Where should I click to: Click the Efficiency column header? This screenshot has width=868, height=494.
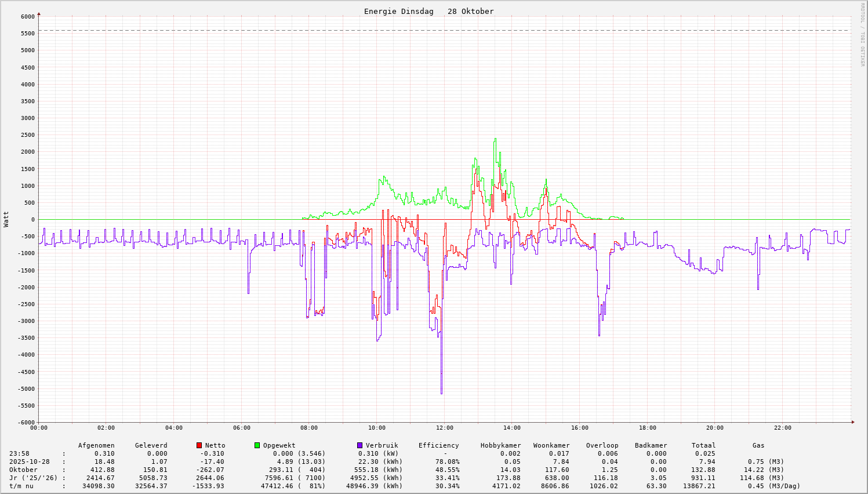(x=438, y=445)
